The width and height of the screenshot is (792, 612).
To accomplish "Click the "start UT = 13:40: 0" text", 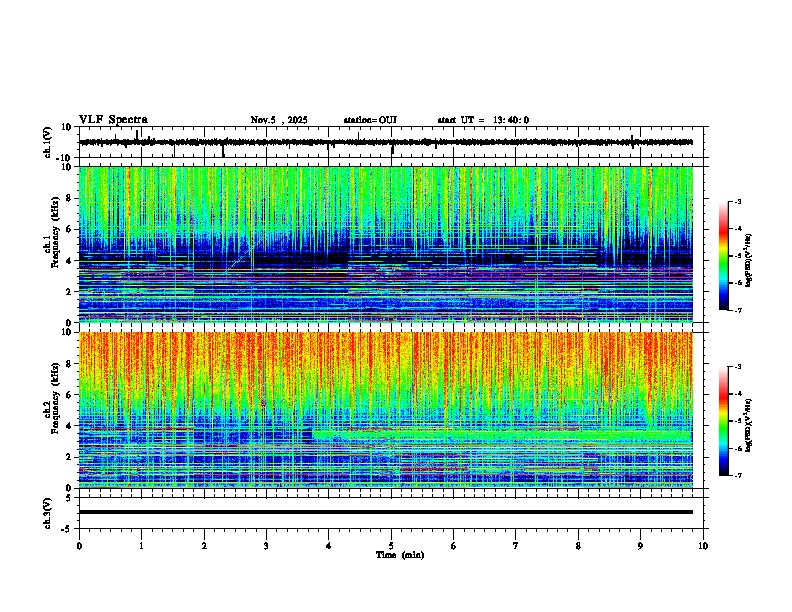I will 483,120.
